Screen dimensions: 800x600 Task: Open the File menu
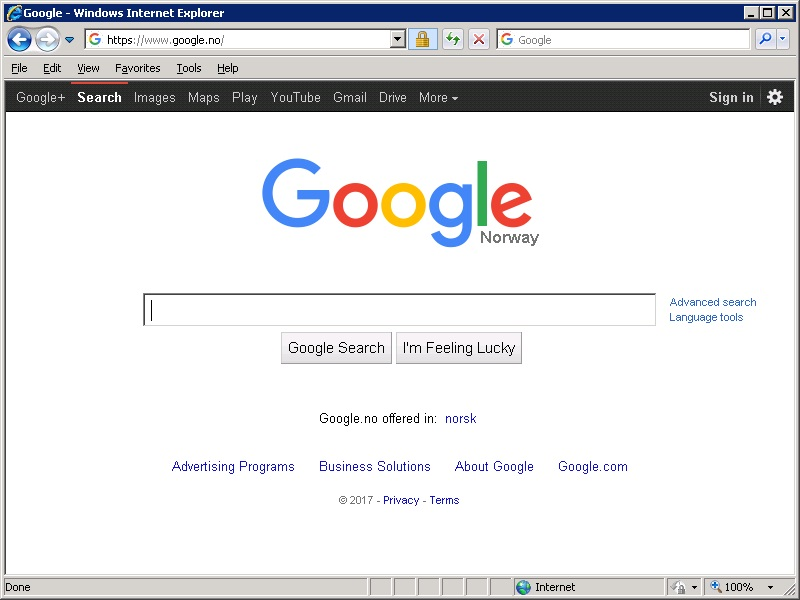click(x=19, y=68)
